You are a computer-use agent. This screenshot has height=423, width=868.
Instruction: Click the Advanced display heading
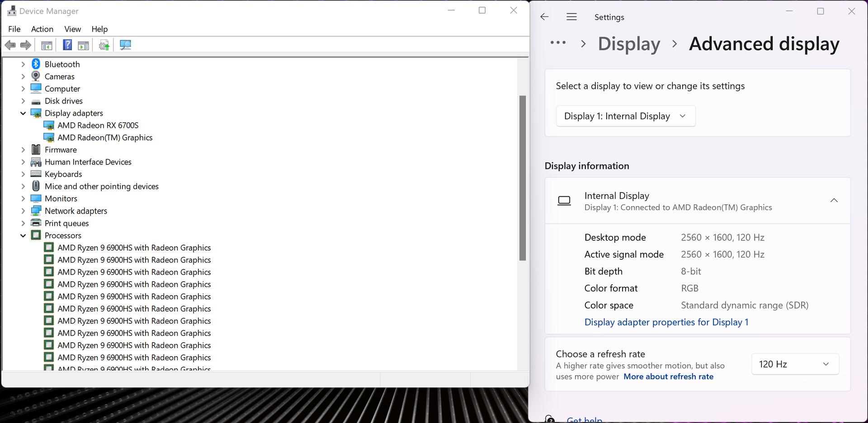(x=764, y=44)
